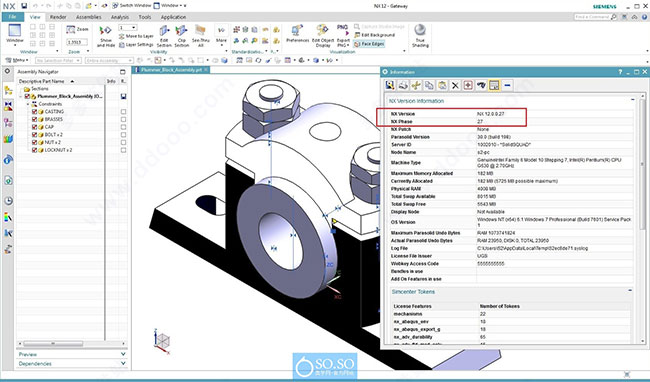Click the Export PNG tool
Image resolution: width=650 pixels, height=382 pixels.
pyautogui.click(x=343, y=36)
